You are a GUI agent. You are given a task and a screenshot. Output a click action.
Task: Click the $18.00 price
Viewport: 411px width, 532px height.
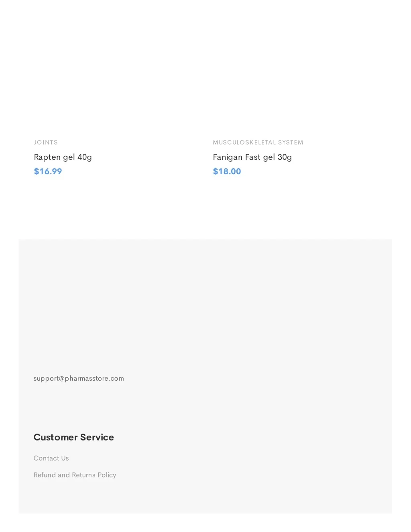point(227,171)
